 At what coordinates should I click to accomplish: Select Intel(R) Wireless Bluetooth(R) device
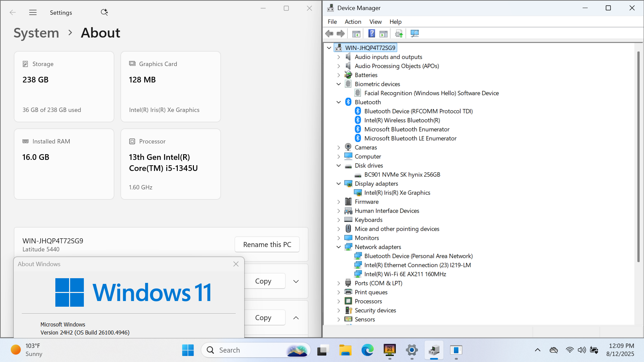pyautogui.click(x=402, y=120)
